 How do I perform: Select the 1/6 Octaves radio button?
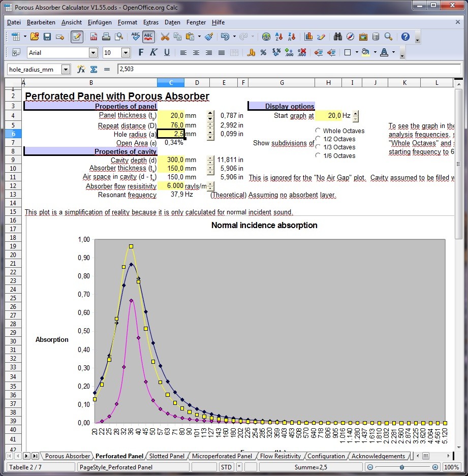tap(318, 155)
